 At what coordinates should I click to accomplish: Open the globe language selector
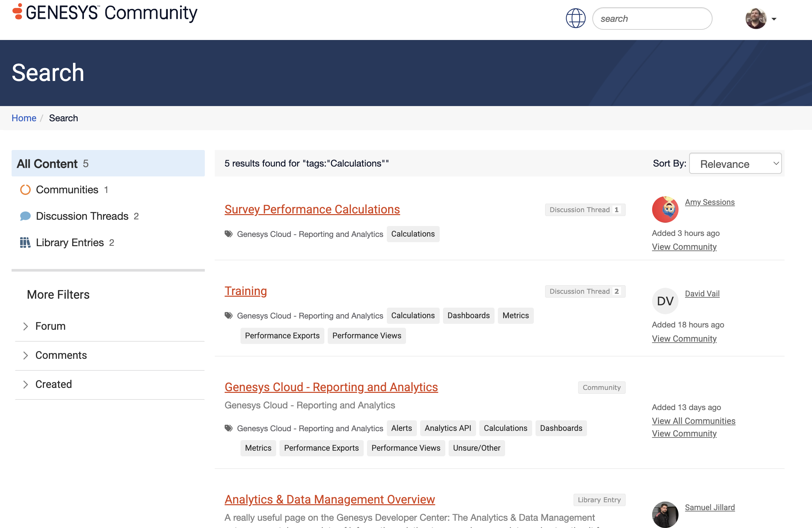(575, 19)
